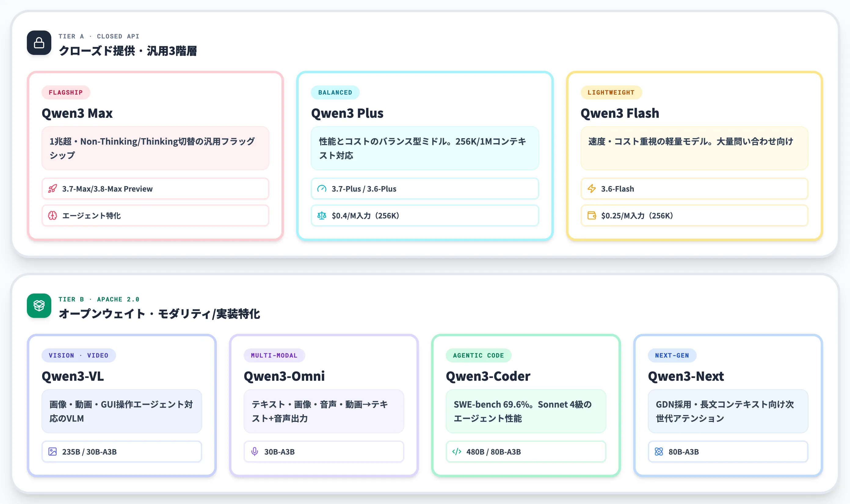850x504 pixels.
Task: Click the code brackets icon next to 480B / 80B-A3B
Action: 457,452
